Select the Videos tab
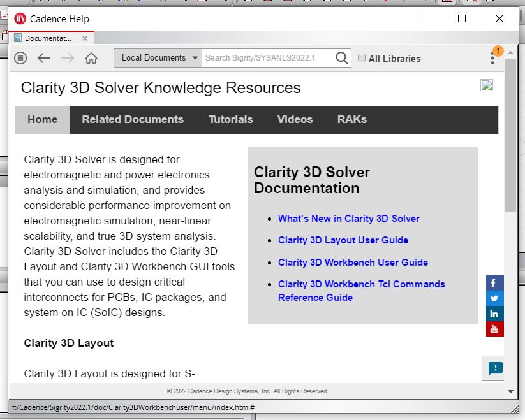Image resolution: width=525 pixels, height=420 pixels. (295, 119)
